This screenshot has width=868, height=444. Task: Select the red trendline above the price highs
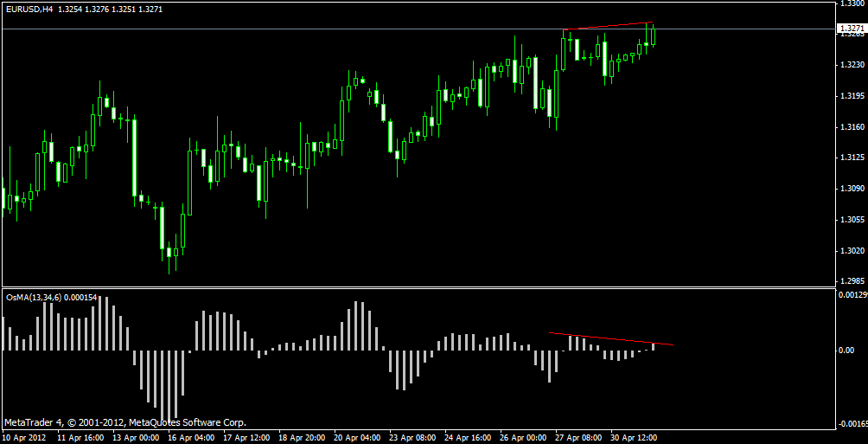(609, 25)
